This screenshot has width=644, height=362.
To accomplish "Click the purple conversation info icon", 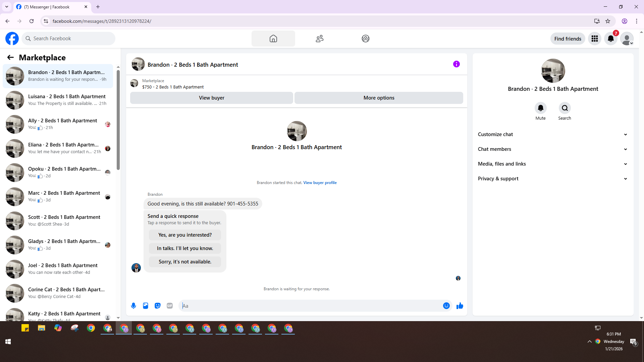I will 456,64.
